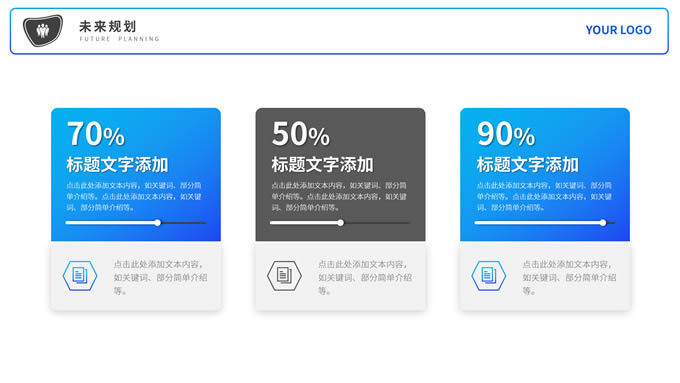Click the shield people logo icon

(x=42, y=30)
